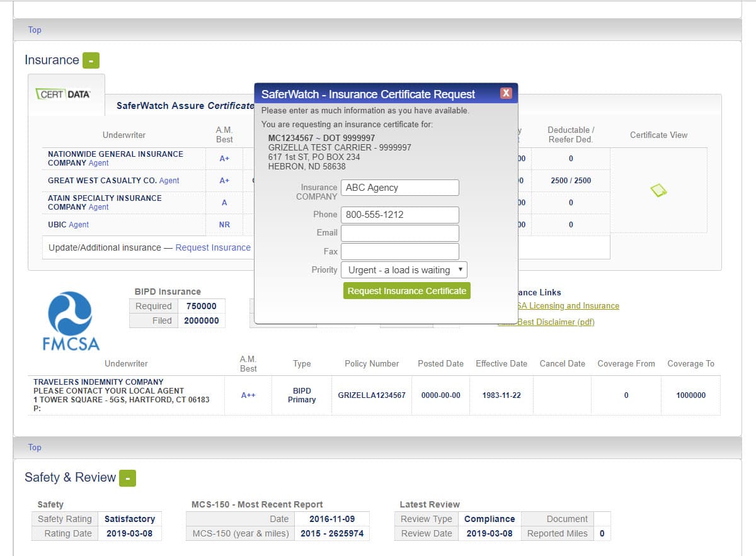Close the SaferWatch certificate request dialog
Screen dimensions: 756x556
coord(506,92)
